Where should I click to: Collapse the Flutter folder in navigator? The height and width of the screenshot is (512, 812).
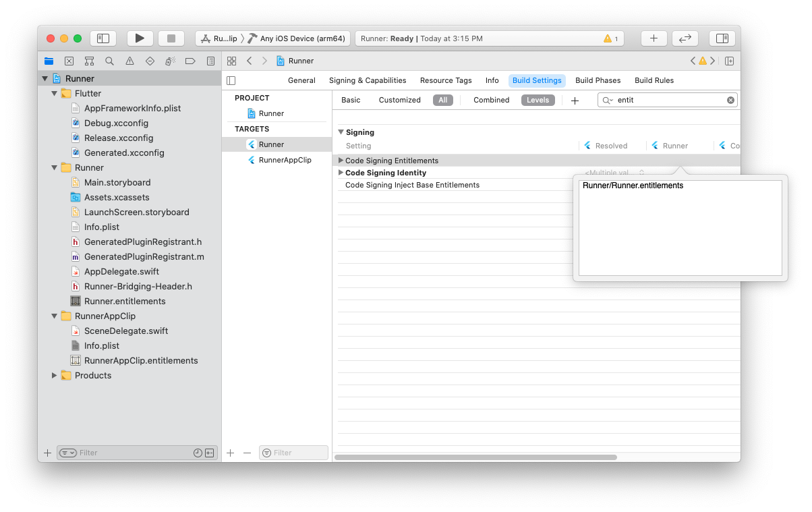(55, 94)
